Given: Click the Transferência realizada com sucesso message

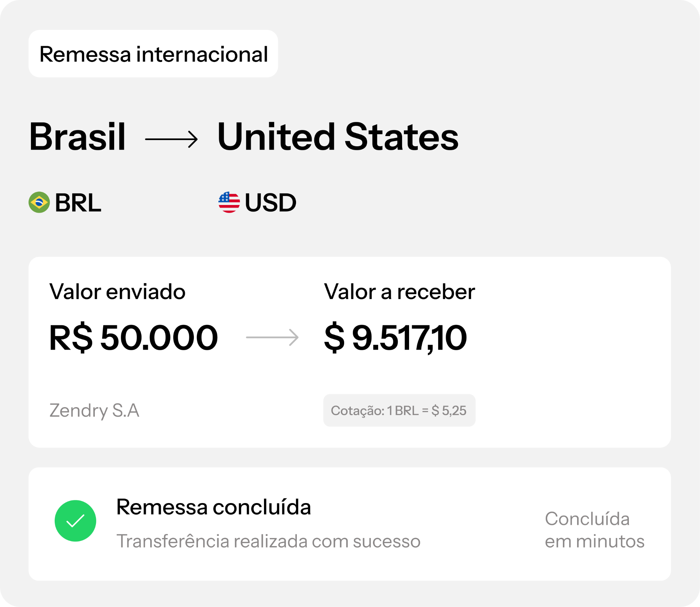Looking at the screenshot, I should [x=268, y=541].
